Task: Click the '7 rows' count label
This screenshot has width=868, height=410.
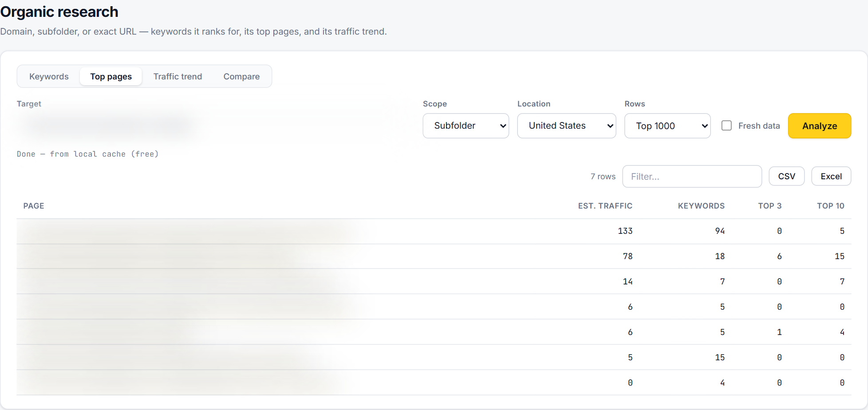Action: click(603, 177)
